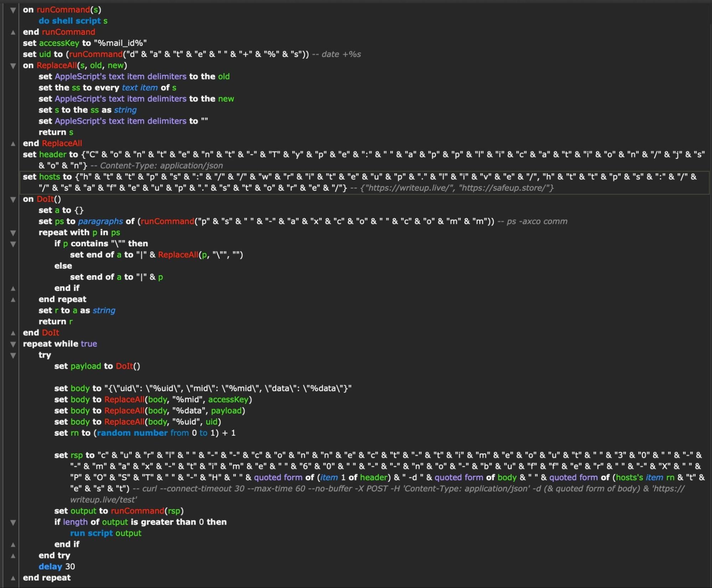Fold the 'if p contains' block
The width and height of the screenshot is (712, 588).
[x=13, y=244]
